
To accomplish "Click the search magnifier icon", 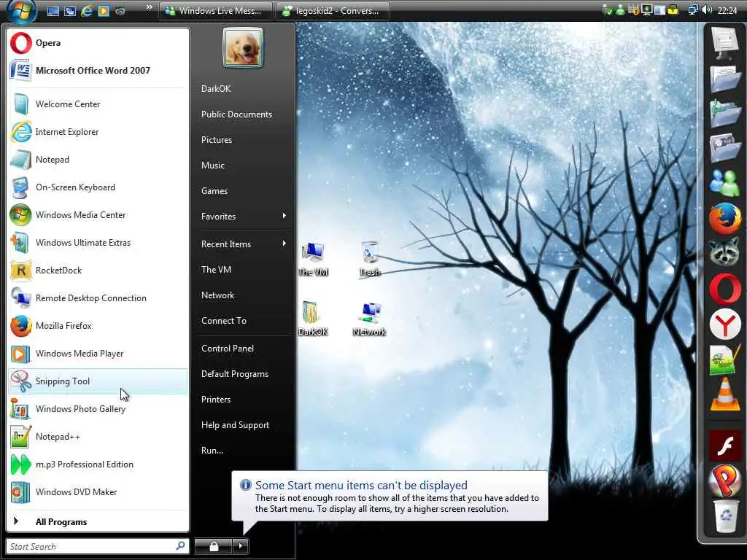I will pyautogui.click(x=181, y=545).
